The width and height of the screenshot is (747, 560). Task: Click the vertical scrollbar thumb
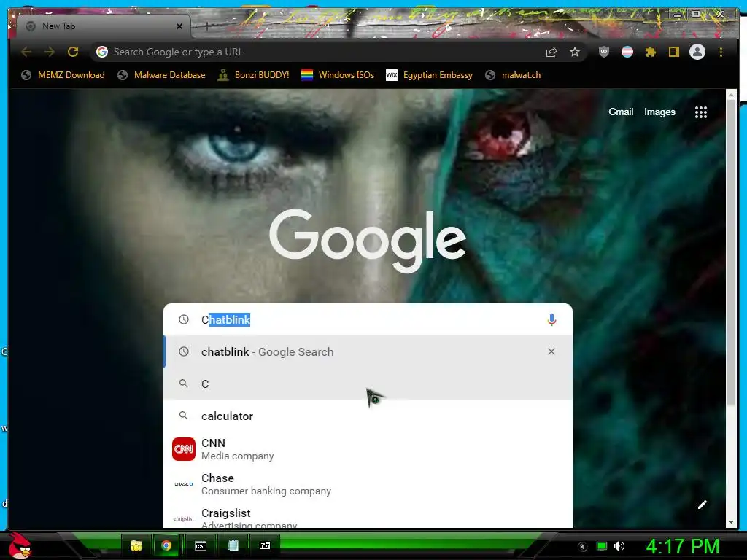731,252
